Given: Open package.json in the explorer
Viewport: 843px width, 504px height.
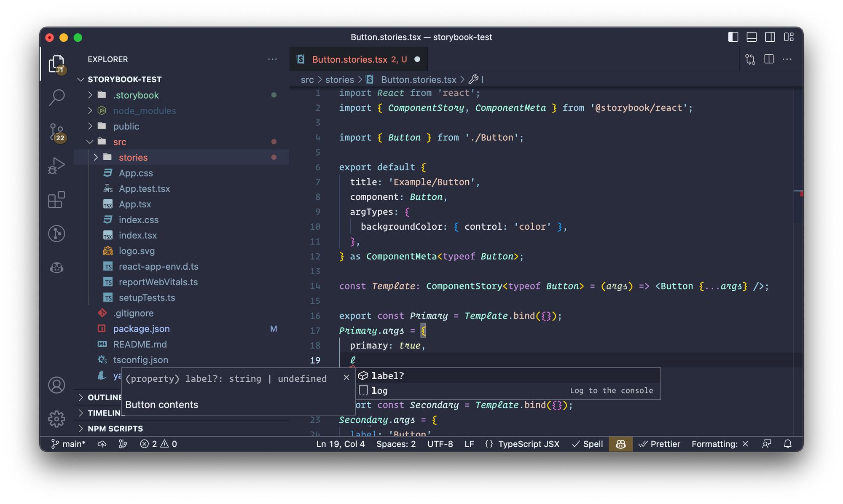Looking at the screenshot, I should 141,329.
